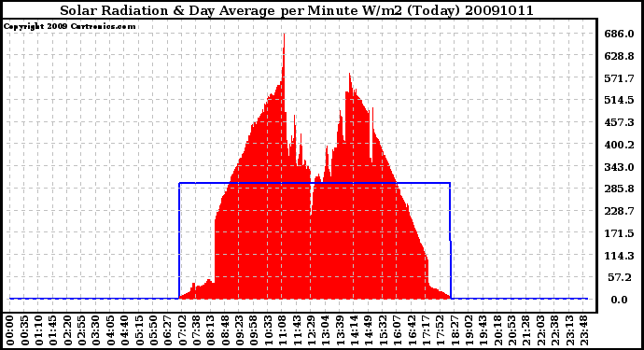Click the 14:49 time label
This screenshot has height=350, width=644.
369,330
